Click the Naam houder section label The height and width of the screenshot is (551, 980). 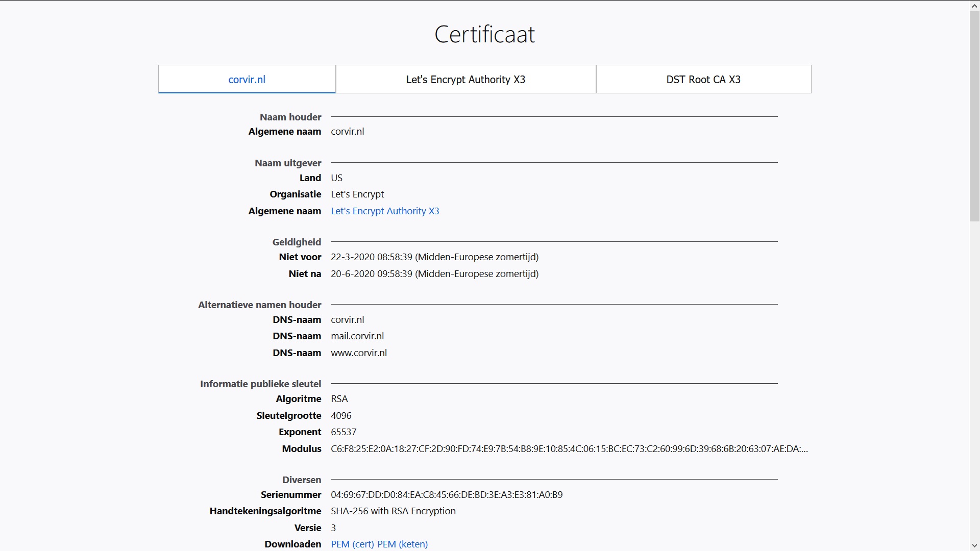pyautogui.click(x=290, y=117)
